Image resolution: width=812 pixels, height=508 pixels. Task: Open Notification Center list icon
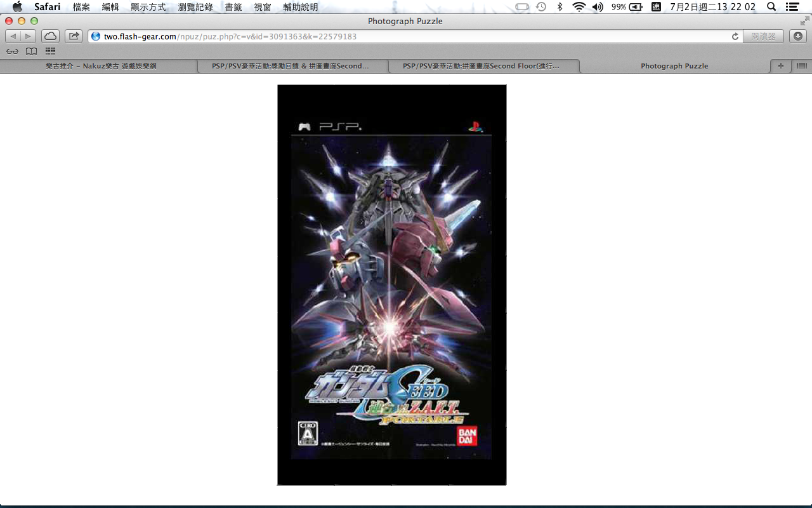(792, 7)
